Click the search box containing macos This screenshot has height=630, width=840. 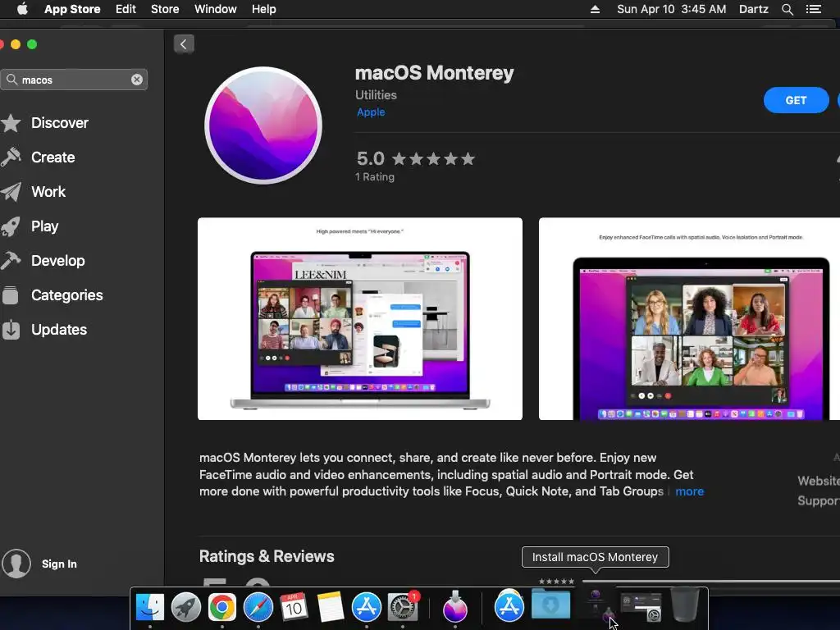(x=73, y=80)
